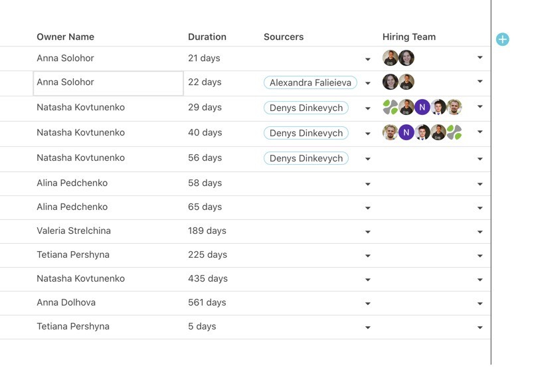Open Sourcers dropdown for 21 days row
The height and width of the screenshot is (392, 534).
point(368,59)
